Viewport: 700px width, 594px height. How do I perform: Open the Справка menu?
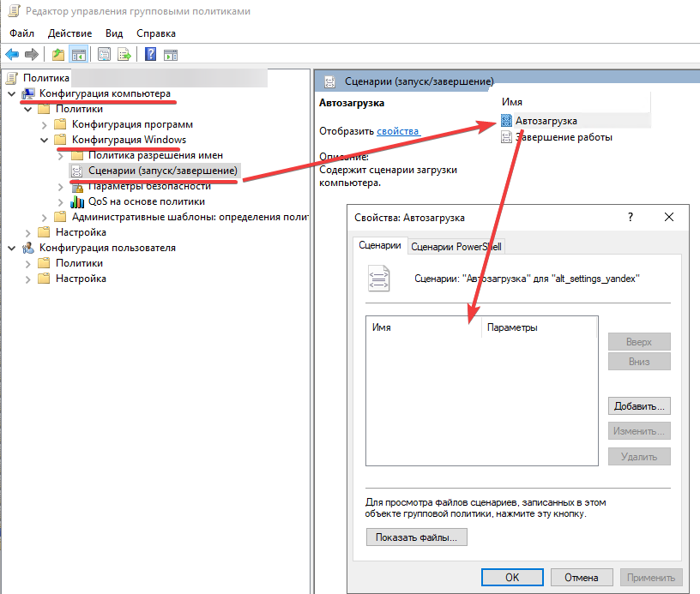(x=156, y=33)
